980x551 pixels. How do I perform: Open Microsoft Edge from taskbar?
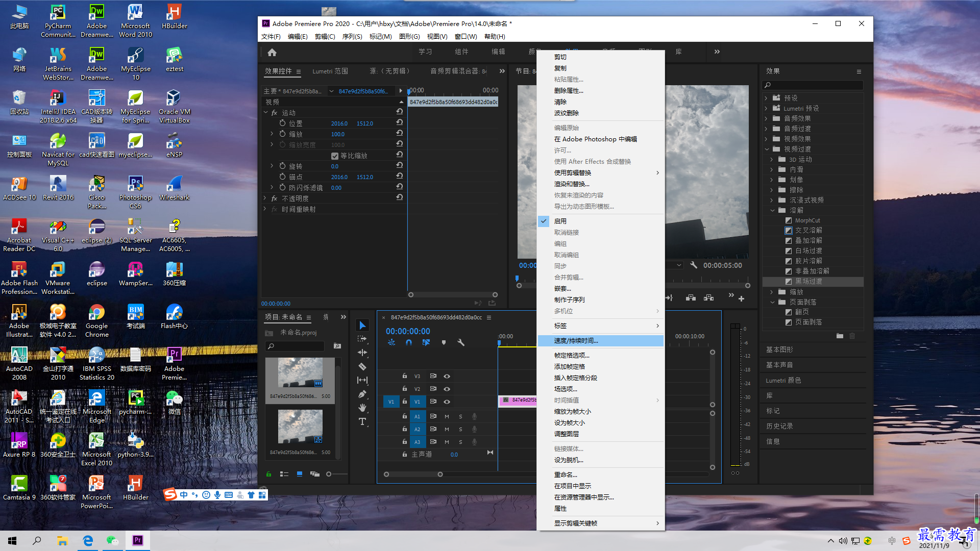point(88,541)
